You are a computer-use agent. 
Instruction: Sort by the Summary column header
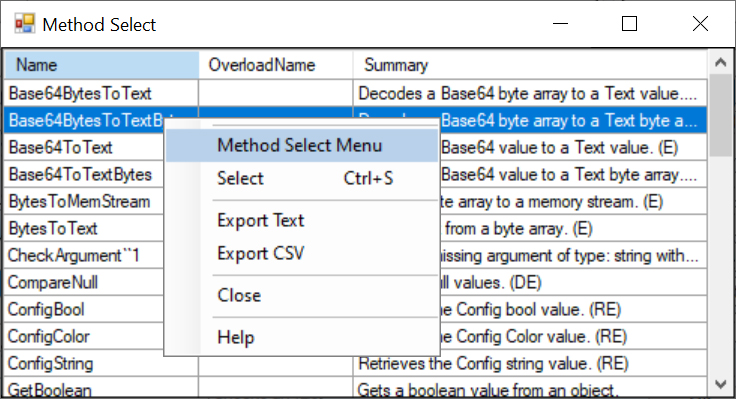point(530,65)
